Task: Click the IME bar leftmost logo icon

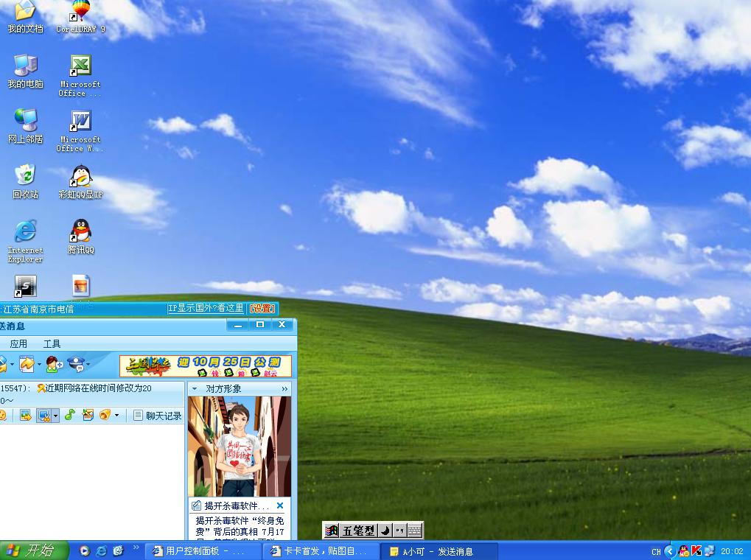Action: pos(332,531)
